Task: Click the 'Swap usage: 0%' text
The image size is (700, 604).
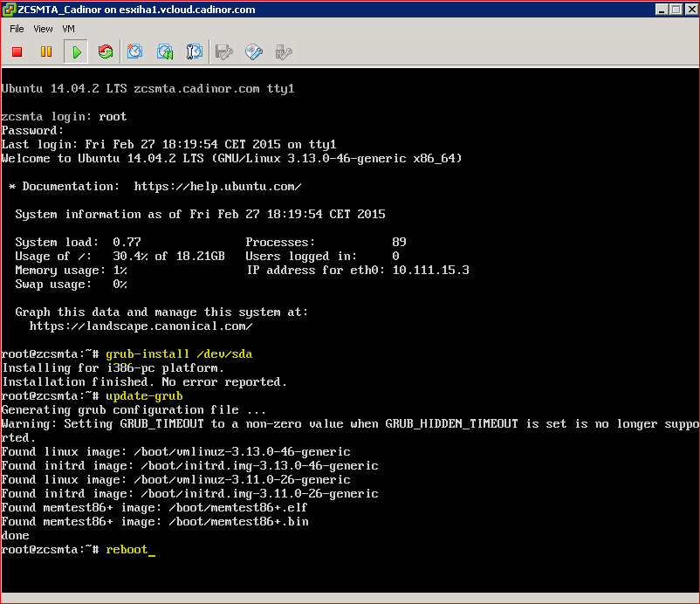Action: pyautogui.click(x=71, y=284)
